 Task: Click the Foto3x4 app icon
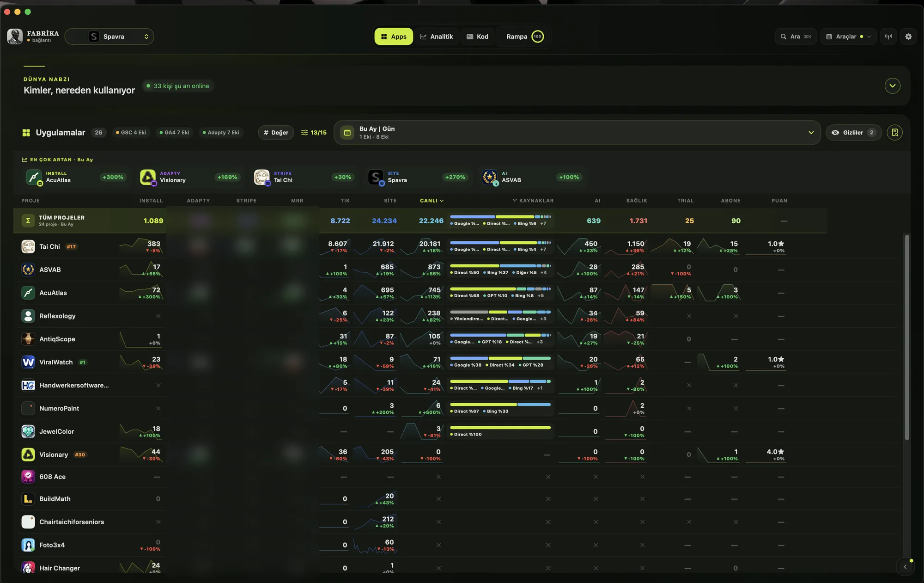pyautogui.click(x=28, y=545)
